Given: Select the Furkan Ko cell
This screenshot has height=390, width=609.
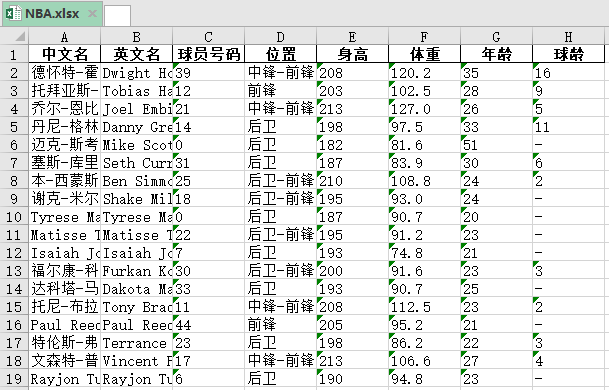Looking at the screenshot, I should pos(136,271).
